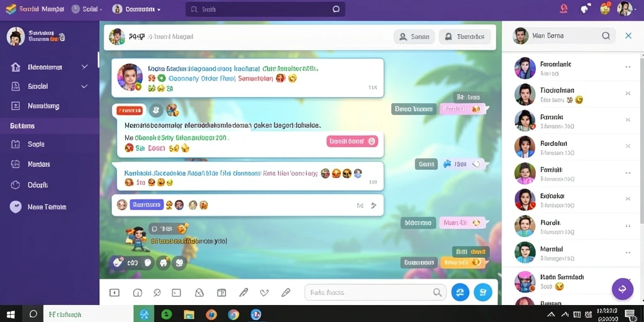Open Faromlanic contact options dots
This screenshot has width=644, height=322.
tap(628, 67)
